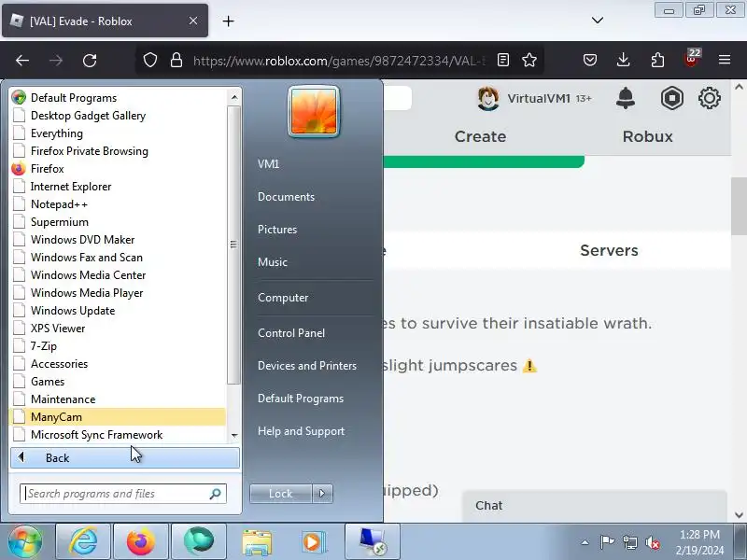Click the network tray icon
Screen dimensions: 747x560
pos(629,542)
